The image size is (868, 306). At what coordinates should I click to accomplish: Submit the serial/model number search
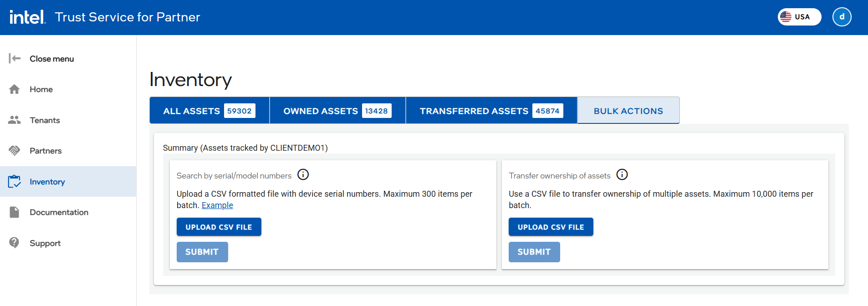202,252
